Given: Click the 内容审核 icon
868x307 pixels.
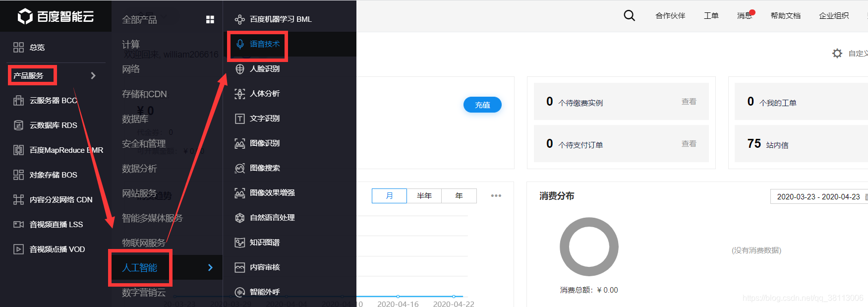Looking at the screenshot, I should tap(240, 267).
